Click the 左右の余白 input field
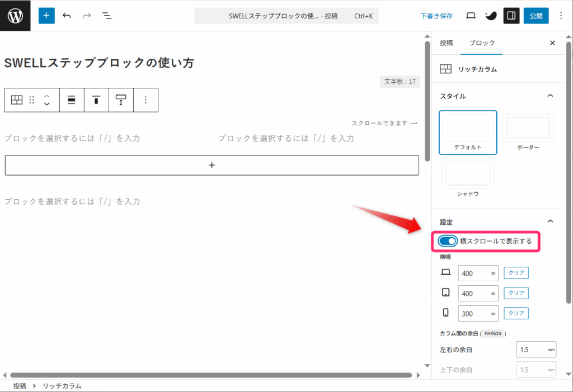This screenshot has height=392, width=573. (x=530, y=350)
